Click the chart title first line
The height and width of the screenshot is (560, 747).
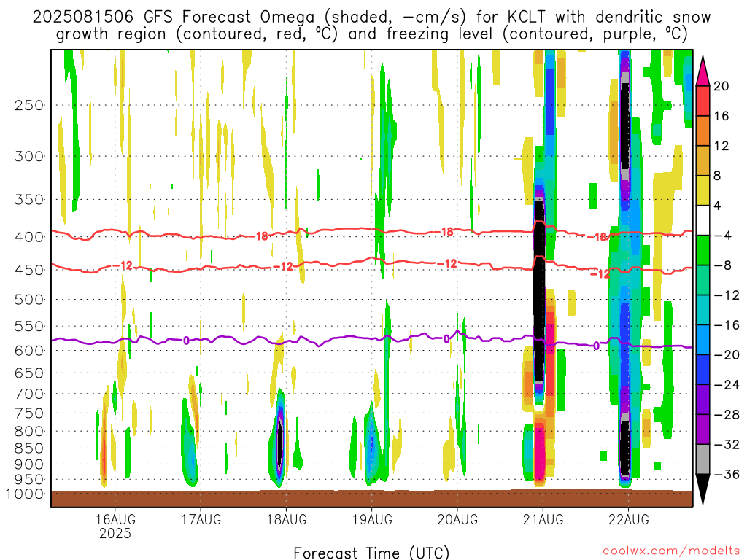(371, 17)
